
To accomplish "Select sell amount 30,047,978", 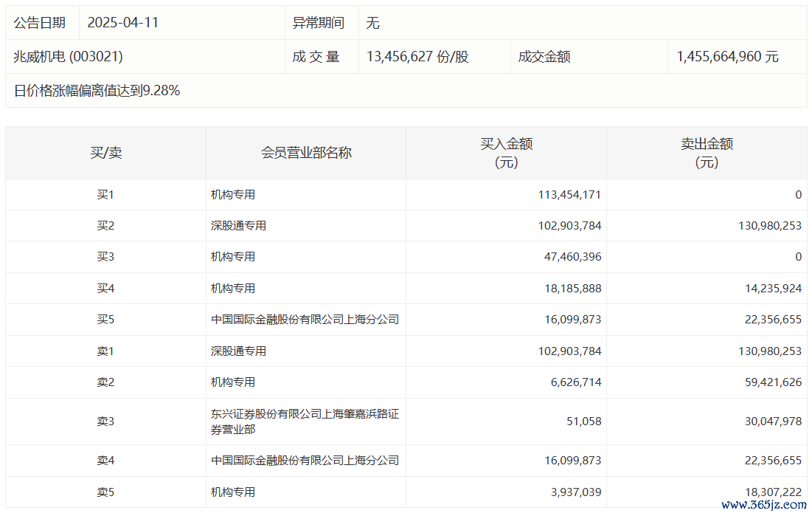I will (x=773, y=421).
